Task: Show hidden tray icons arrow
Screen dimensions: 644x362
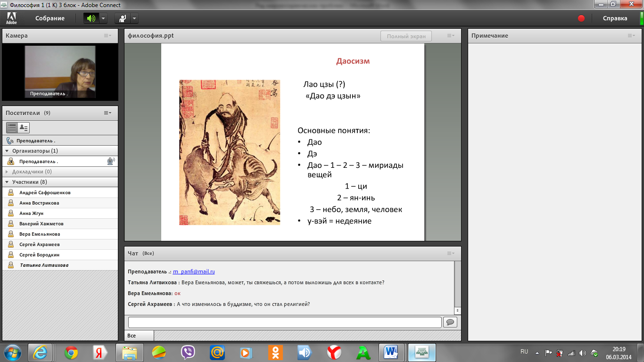Action: (x=537, y=353)
